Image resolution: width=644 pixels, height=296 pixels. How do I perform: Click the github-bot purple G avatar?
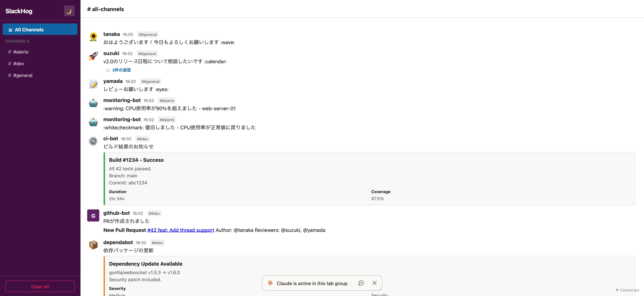pyautogui.click(x=93, y=216)
